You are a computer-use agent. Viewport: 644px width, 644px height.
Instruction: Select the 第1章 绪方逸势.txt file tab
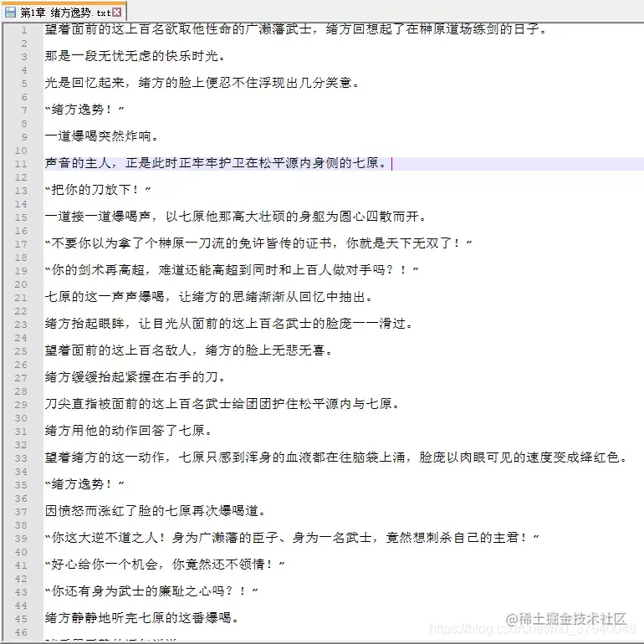(x=64, y=13)
